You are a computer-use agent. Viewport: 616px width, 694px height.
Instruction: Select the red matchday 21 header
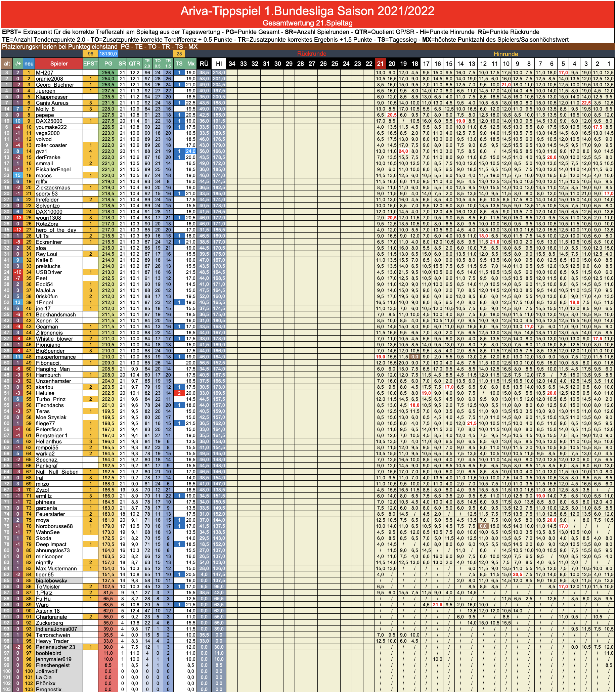(x=380, y=63)
